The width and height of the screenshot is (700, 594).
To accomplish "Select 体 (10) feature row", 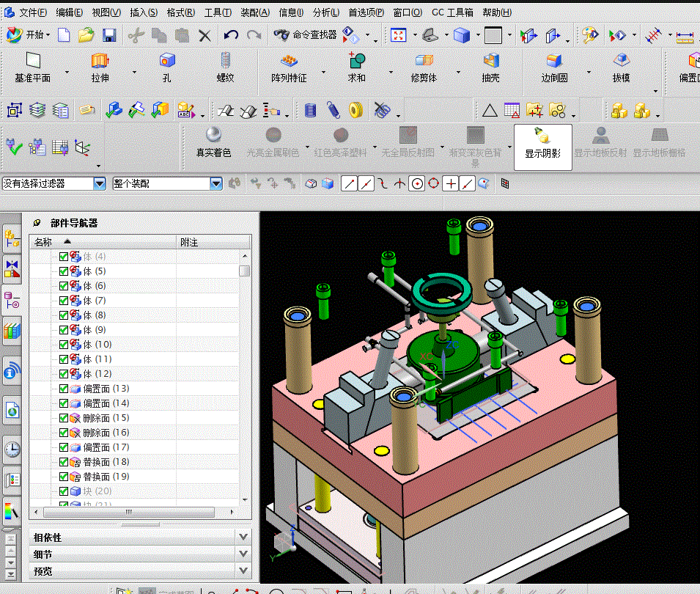I will (x=134, y=345).
